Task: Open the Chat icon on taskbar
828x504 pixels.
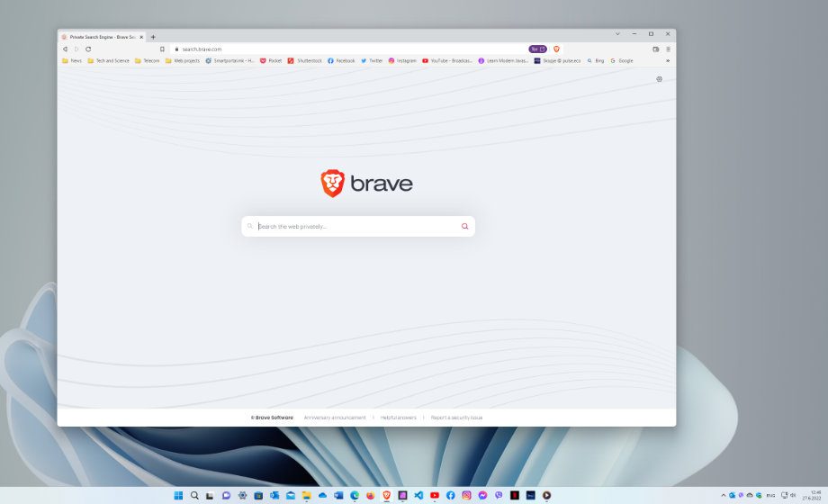Action: tap(226, 496)
